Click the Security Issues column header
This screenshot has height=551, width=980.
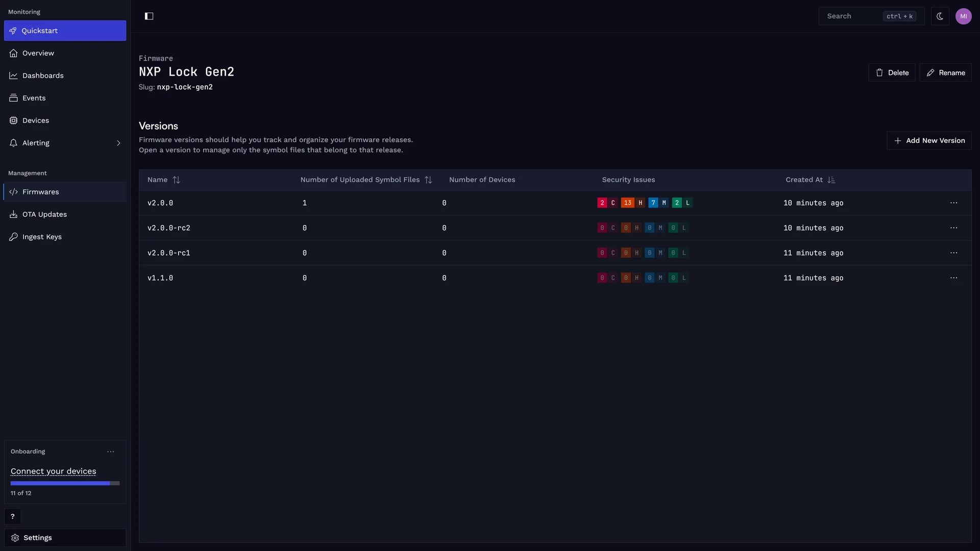(628, 180)
